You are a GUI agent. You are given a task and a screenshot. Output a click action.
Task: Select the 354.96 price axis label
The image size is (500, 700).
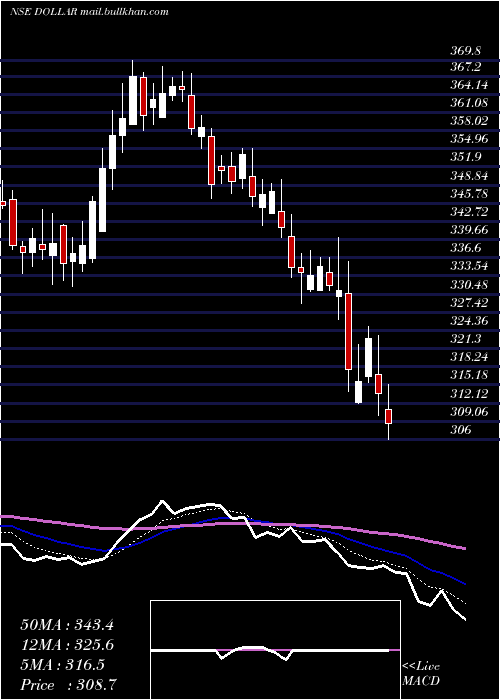coord(469,139)
